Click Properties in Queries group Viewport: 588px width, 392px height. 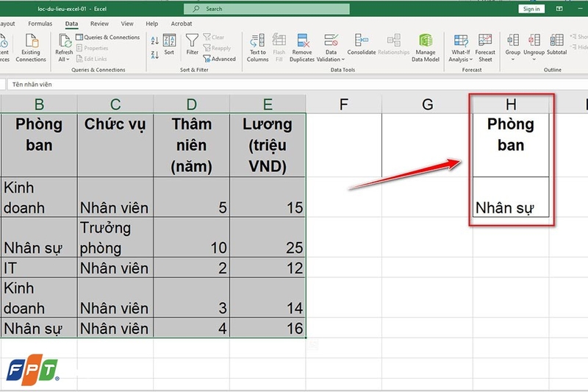click(x=93, y=48)
